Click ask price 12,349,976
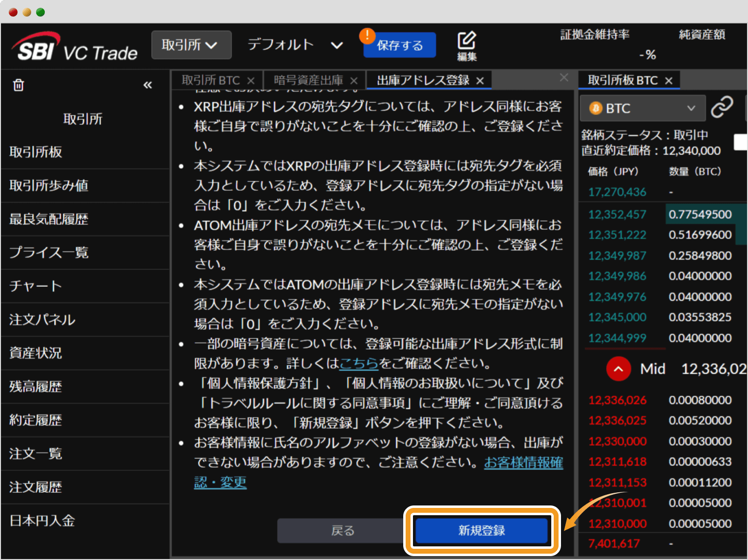The image size is (748, 560). coord(617,297)
